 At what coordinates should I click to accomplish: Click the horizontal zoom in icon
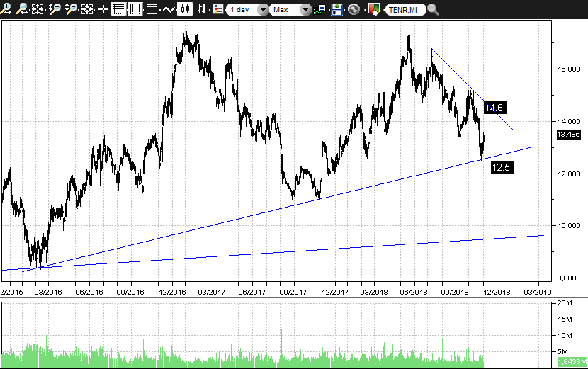pos(6,9)
